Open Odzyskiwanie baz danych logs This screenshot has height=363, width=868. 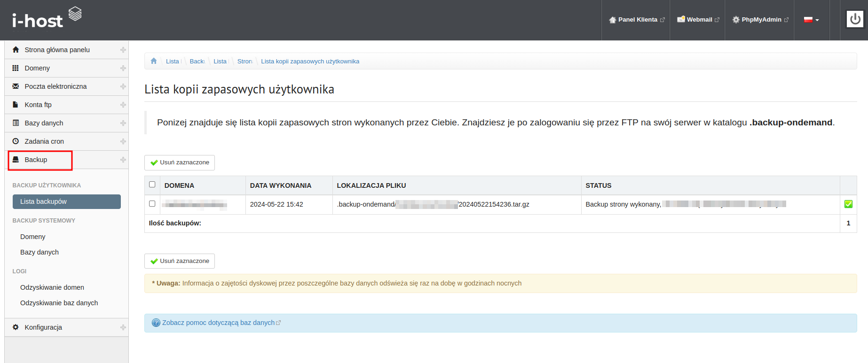click(x=59, y=303)
